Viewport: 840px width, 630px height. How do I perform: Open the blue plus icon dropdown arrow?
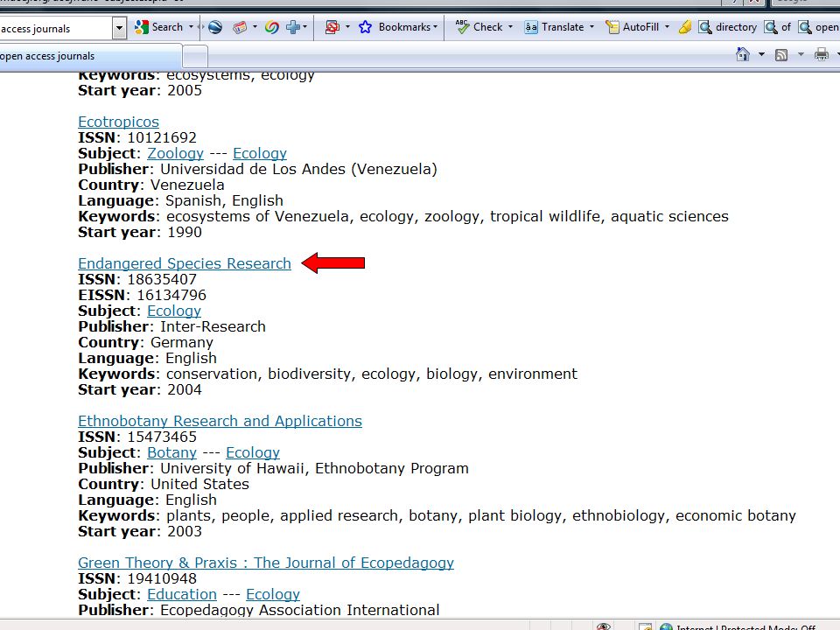tap(304, 27)
